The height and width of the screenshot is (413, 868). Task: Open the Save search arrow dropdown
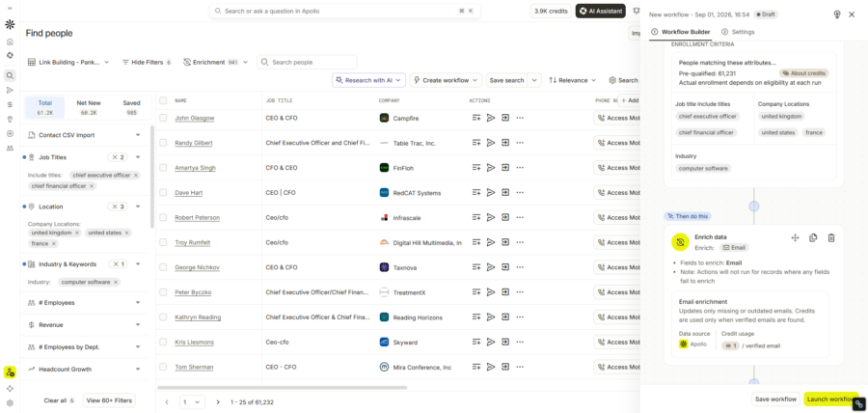tap(534, 80)
